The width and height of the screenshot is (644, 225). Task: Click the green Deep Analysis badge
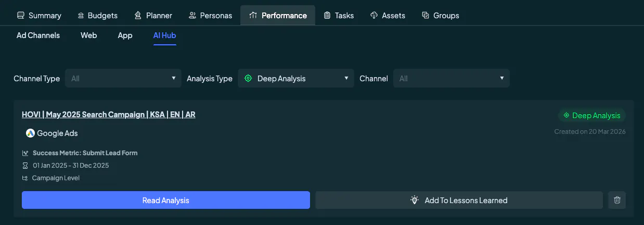tap(592, 116)
